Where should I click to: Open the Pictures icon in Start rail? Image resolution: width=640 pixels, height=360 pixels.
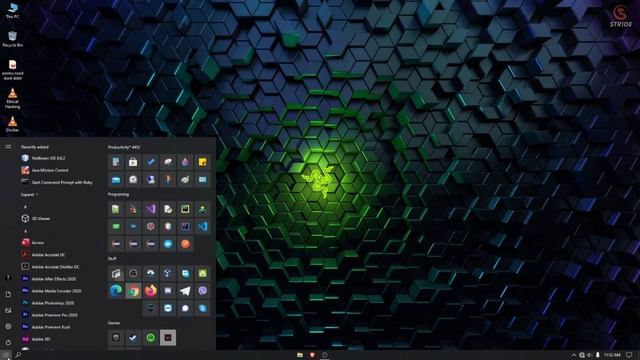coord(8,310)
